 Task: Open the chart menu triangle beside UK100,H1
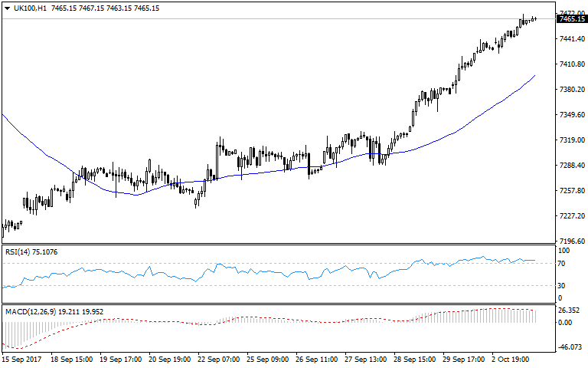(x=7, y=8)
